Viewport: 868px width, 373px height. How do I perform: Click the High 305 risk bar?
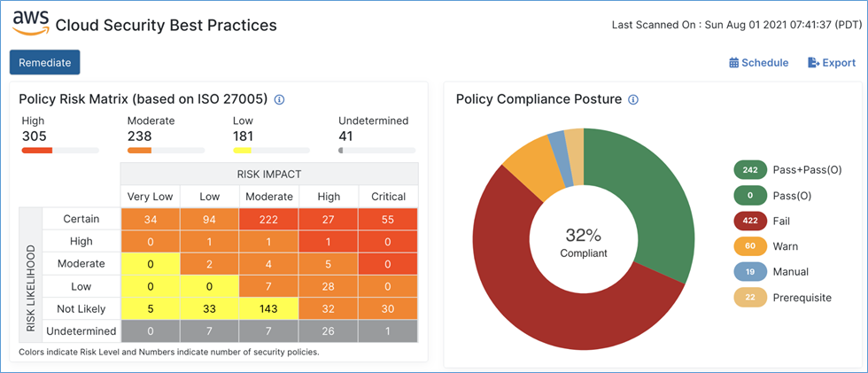[x=60, y=150]
